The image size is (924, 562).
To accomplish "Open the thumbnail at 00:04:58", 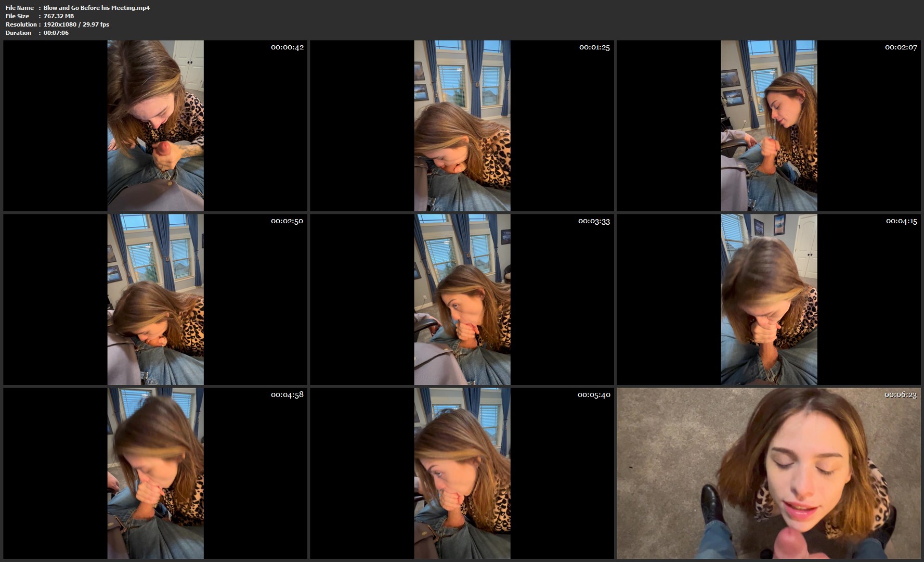I will [155, 473].
